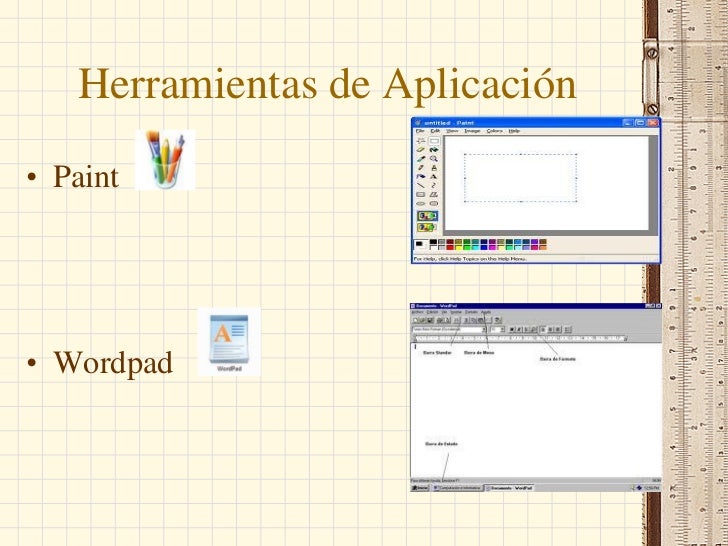Toggle Center alignment in WordPad format bar
Image resolution: width=728 pixels, height=546 pixels.
coord(550,330)
